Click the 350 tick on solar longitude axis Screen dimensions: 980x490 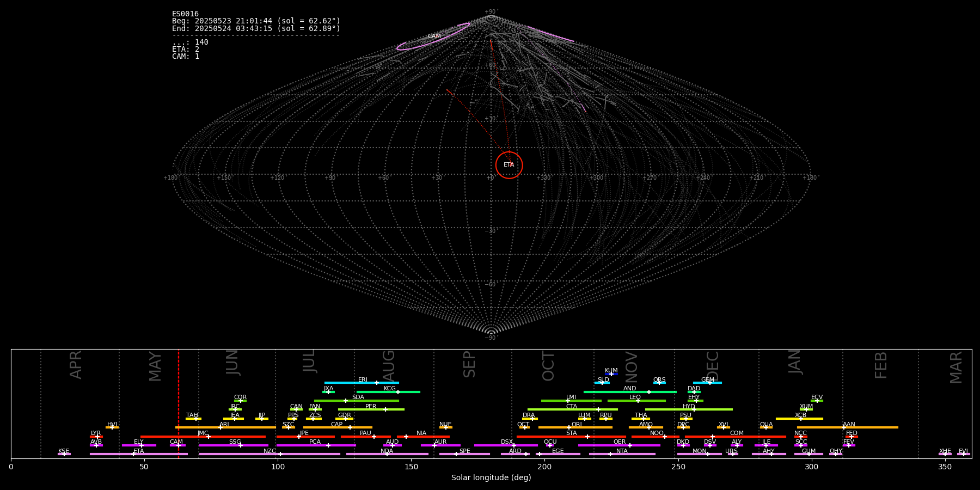pyautogui.click(x=945, y=467)
